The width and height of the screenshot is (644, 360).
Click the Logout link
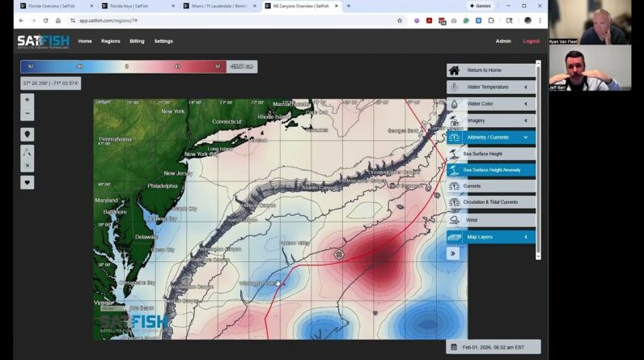coord(532,41)
